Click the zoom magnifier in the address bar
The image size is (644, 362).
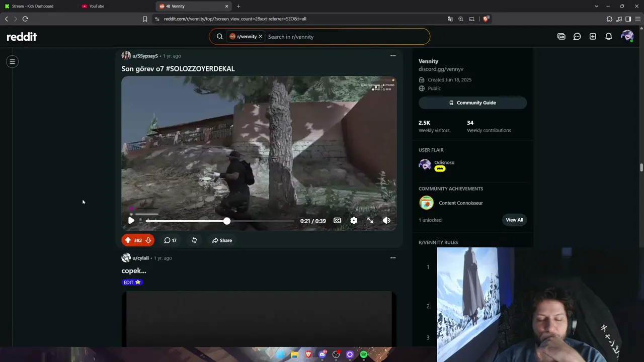[x=461, y=19]
